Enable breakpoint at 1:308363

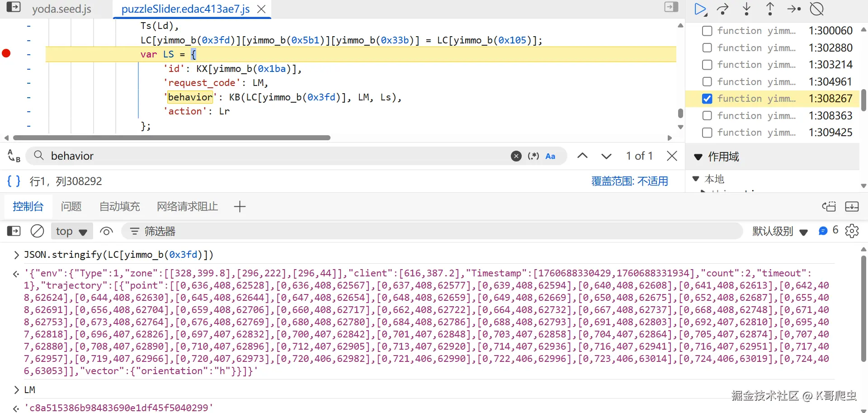707,116
